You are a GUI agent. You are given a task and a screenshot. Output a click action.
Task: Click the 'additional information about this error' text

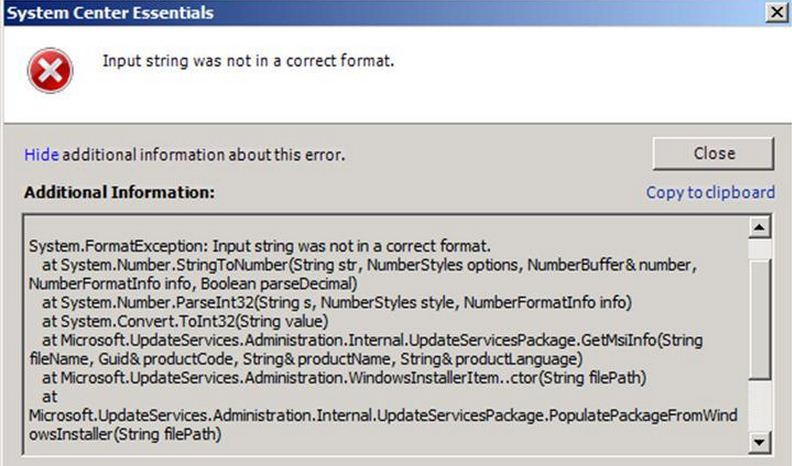pos(205,155)
